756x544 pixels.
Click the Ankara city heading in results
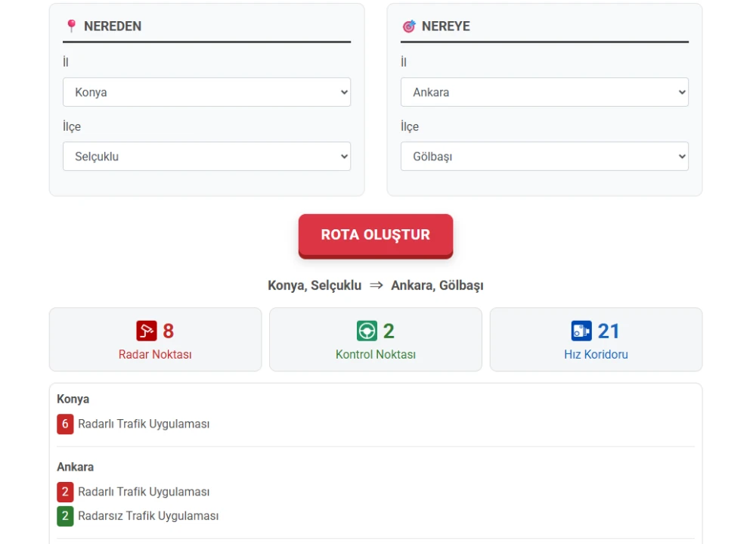pyautogui.click(x=76, y=467)
